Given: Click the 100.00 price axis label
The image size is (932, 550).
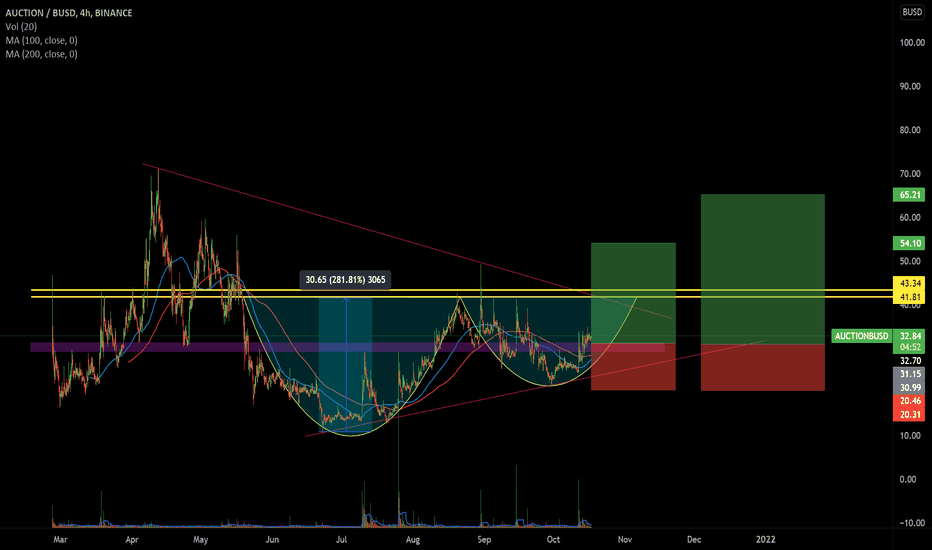Looking at the screenshot, I should click(x=912, y=43).
